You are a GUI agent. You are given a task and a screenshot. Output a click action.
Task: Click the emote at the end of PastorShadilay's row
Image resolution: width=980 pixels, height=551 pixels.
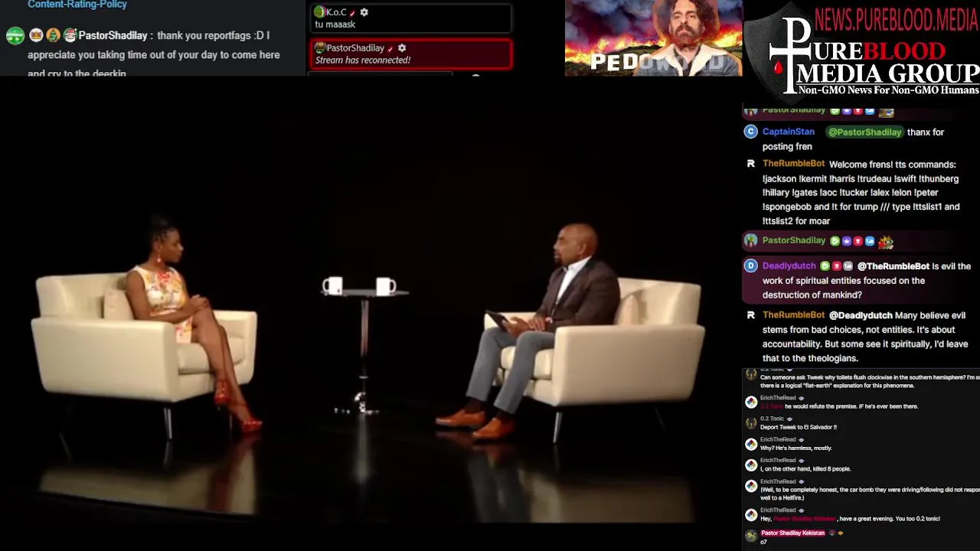pos(886,241)
